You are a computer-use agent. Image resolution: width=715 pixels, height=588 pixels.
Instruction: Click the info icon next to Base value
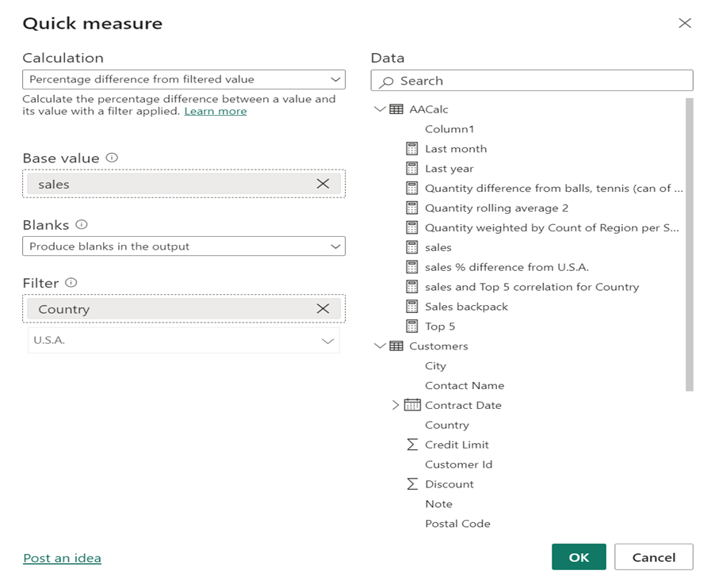112,158
